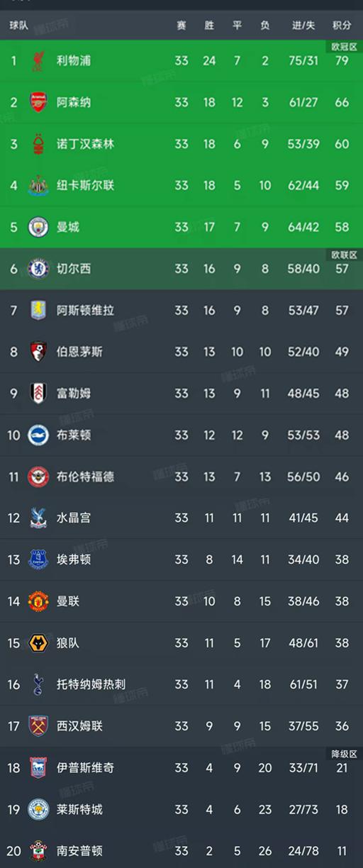Select the 西汉姆联 row points value 36
363x868 pixels.
[x=342, y=726]
